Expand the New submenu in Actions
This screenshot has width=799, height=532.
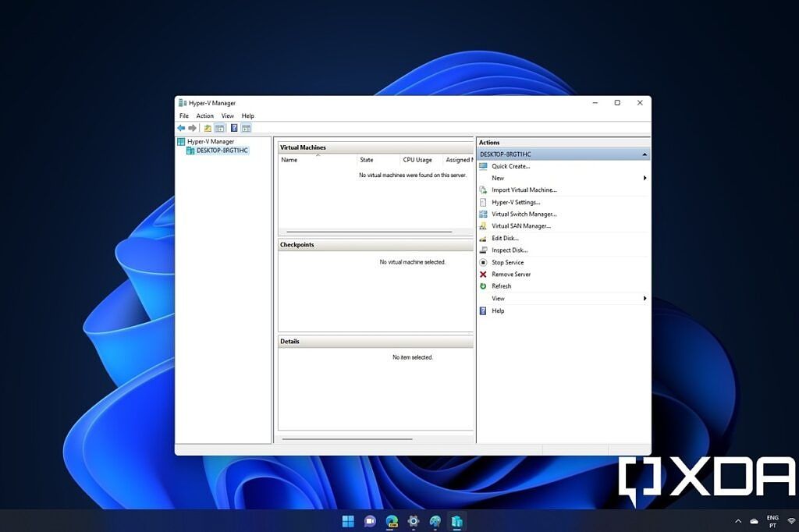[x=498, y=178]
